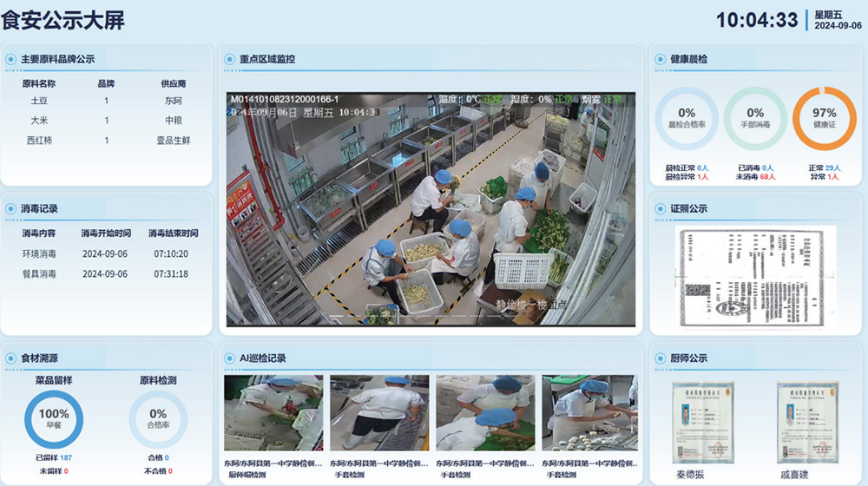Click the 主要原料品牌公示 panel icon
Screen dimensions: 868x486
tap(10, 59)
